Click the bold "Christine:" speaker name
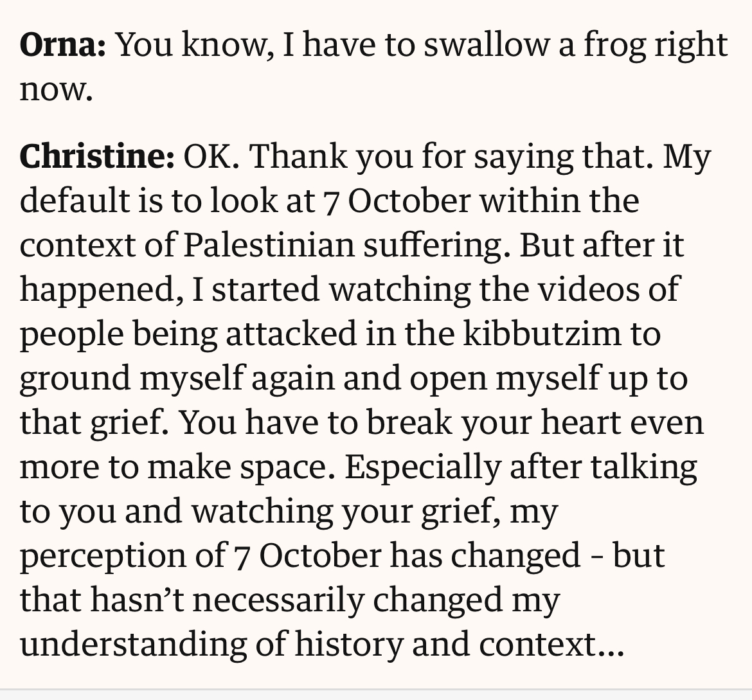 97,156
